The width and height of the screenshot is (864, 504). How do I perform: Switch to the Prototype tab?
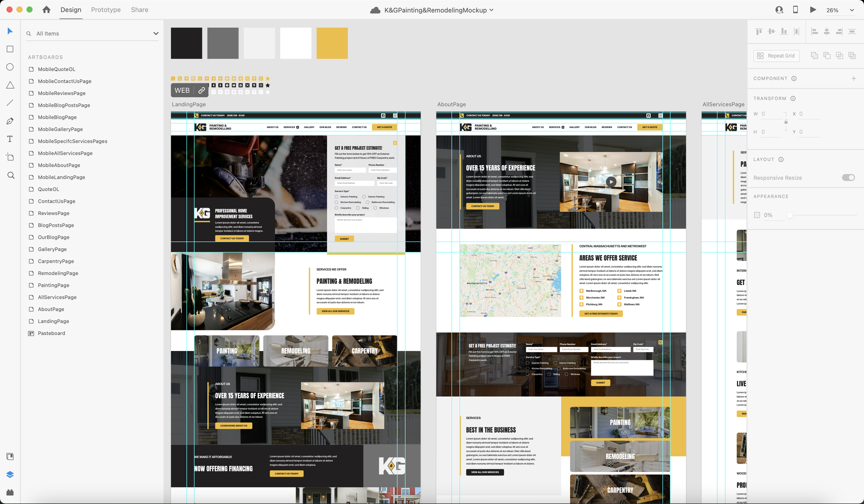coord(105,9)
